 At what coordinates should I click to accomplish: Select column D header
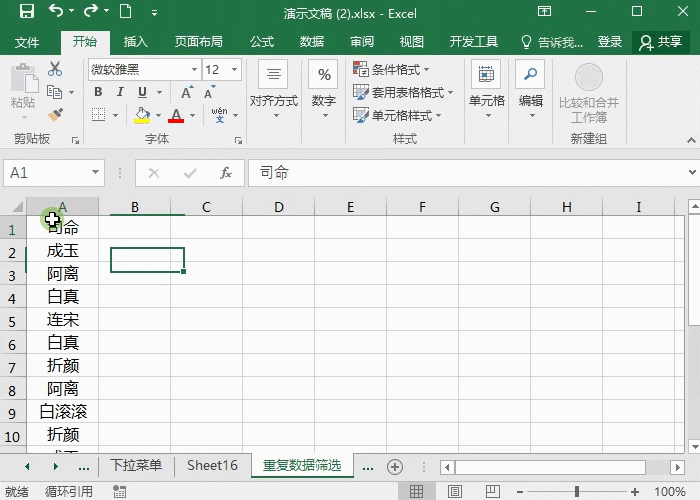click(279, 207)
